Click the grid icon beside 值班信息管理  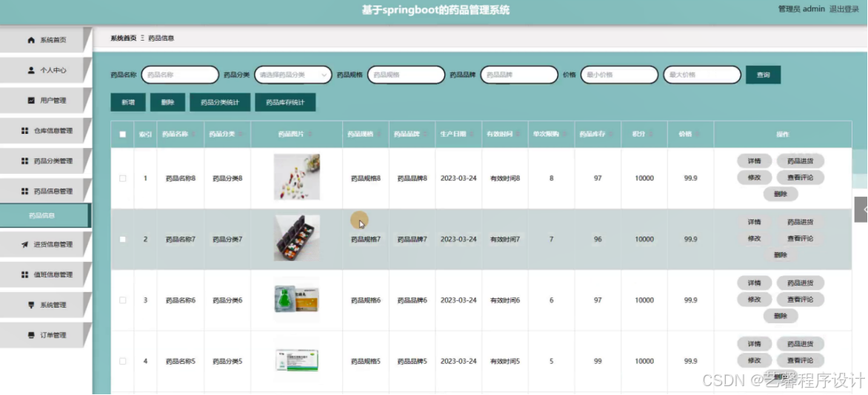24,275
